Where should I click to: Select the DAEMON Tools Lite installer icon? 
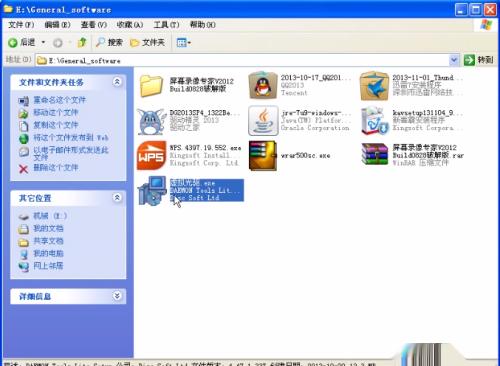(152, 191)
